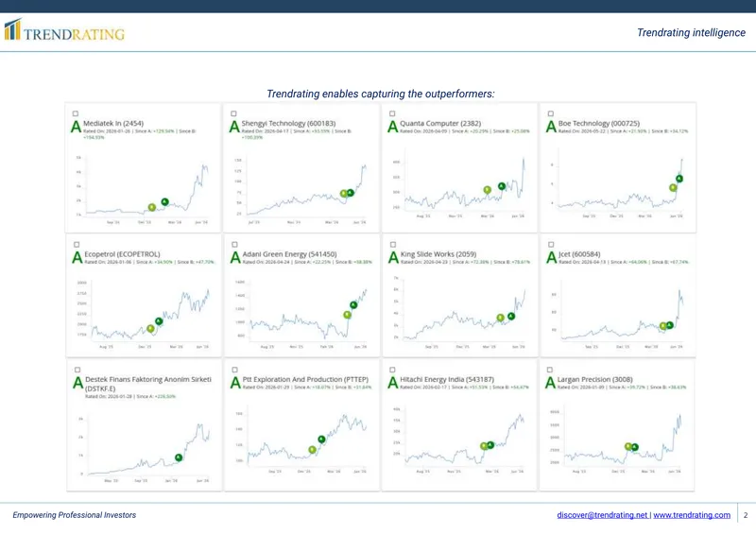This screenshot has height=535, width=756.
Task: Click the dark green A marker on Ptt Exploration chart
Action: point(321,440)
